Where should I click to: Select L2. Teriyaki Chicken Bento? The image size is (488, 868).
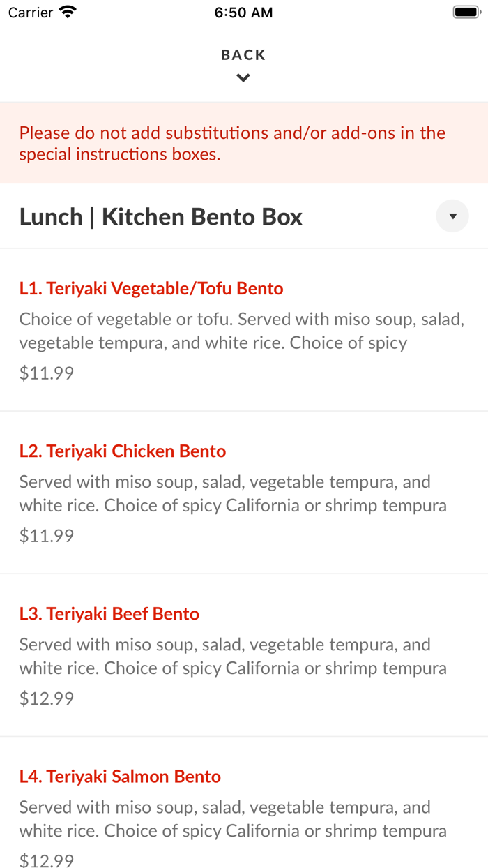point(123,451)
